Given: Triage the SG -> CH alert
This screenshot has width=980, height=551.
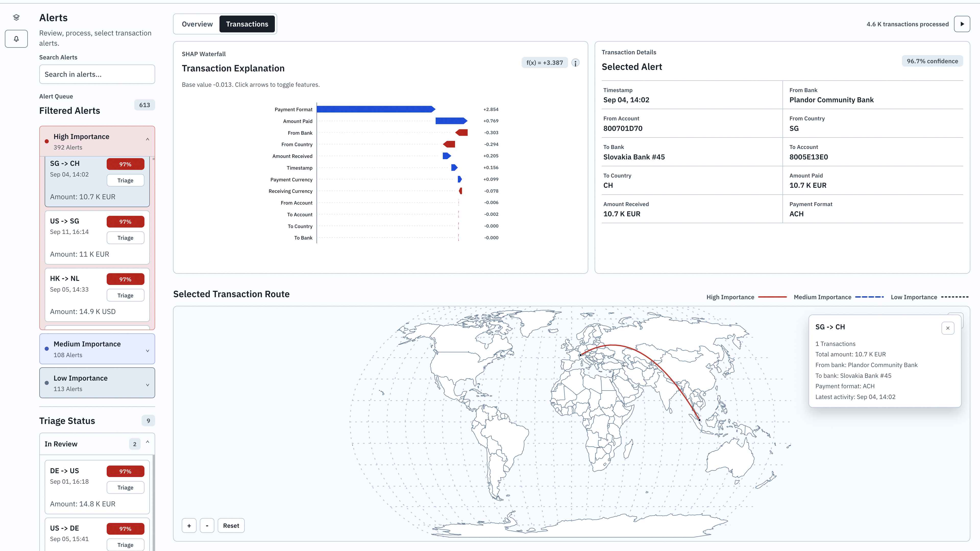Looking at the screenshot, I should 125,180.
